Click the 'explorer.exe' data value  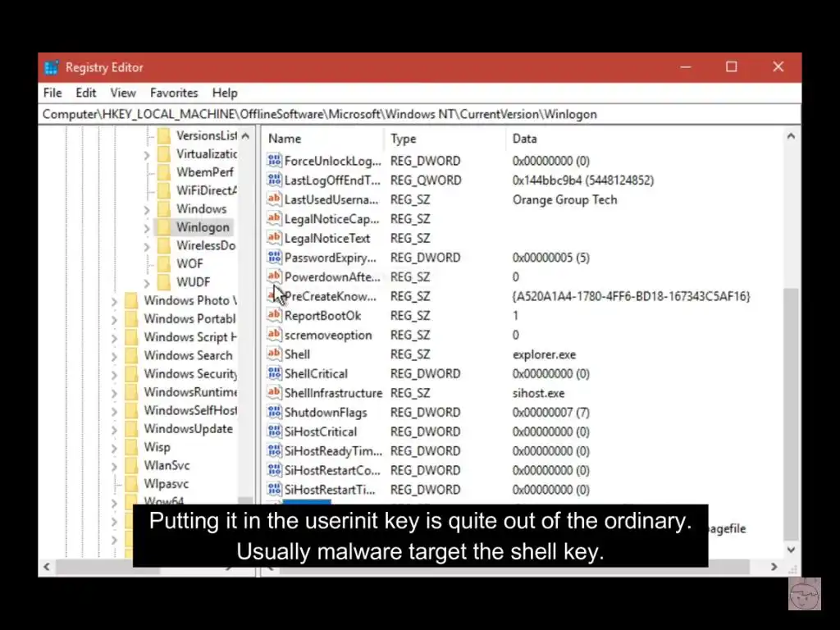click(545, 354)
